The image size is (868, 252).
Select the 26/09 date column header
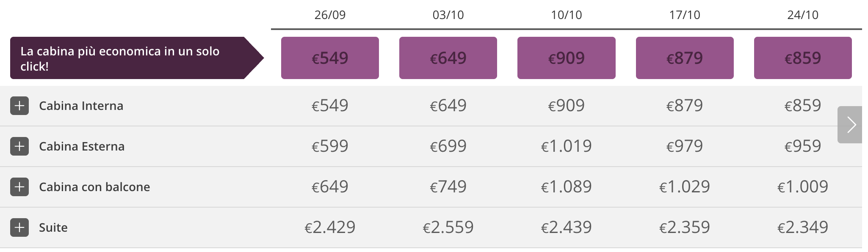point(330,15)
